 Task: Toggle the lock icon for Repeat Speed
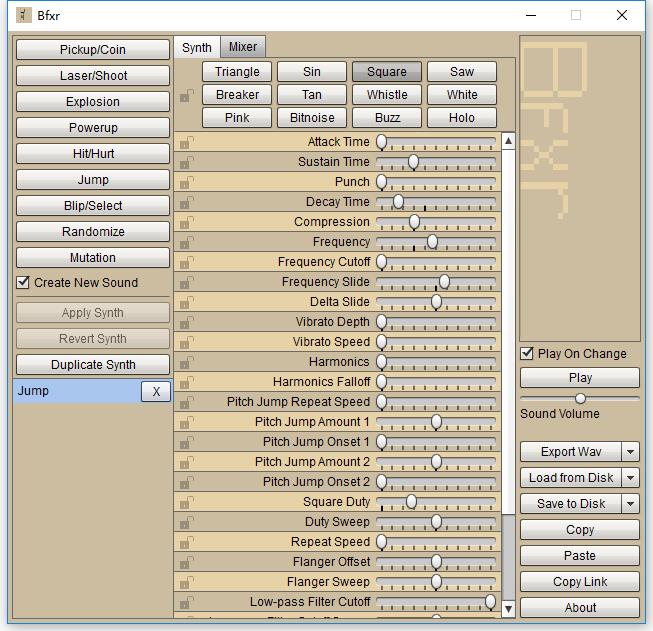(187, 542)
